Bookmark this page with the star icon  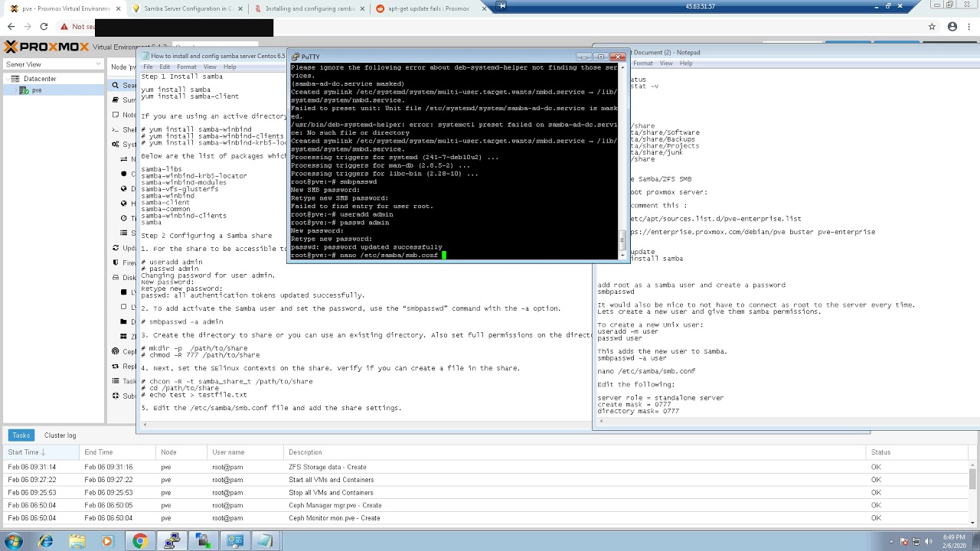tap(932, 27)
